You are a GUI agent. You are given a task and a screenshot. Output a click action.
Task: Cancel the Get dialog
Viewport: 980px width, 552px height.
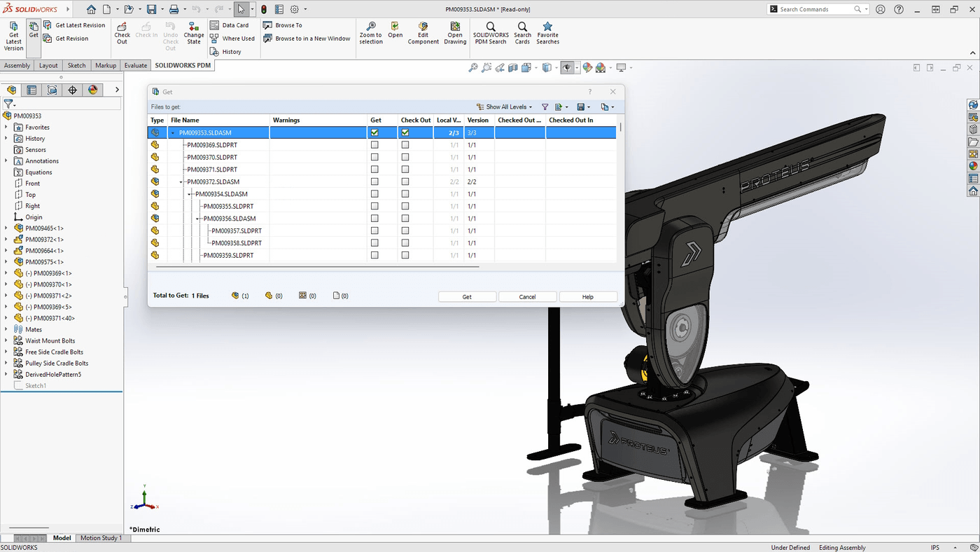(x=527, y=296)
